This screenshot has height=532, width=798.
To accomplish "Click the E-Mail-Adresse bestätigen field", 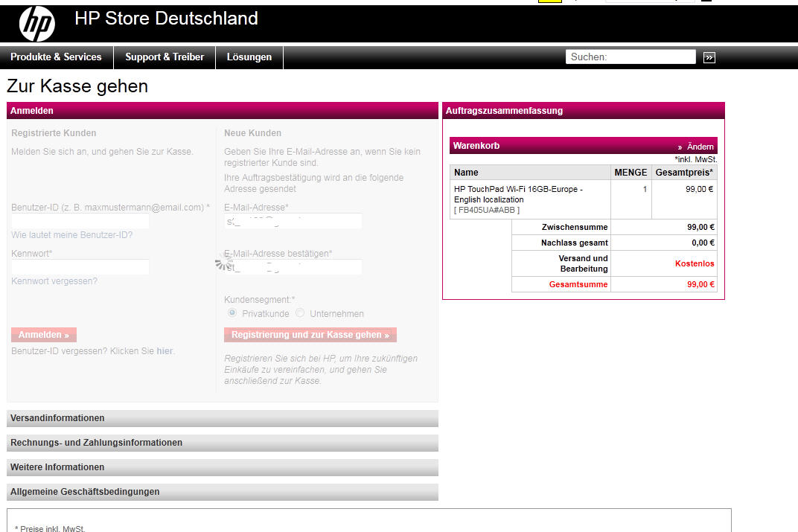I will tap(293, 267).
